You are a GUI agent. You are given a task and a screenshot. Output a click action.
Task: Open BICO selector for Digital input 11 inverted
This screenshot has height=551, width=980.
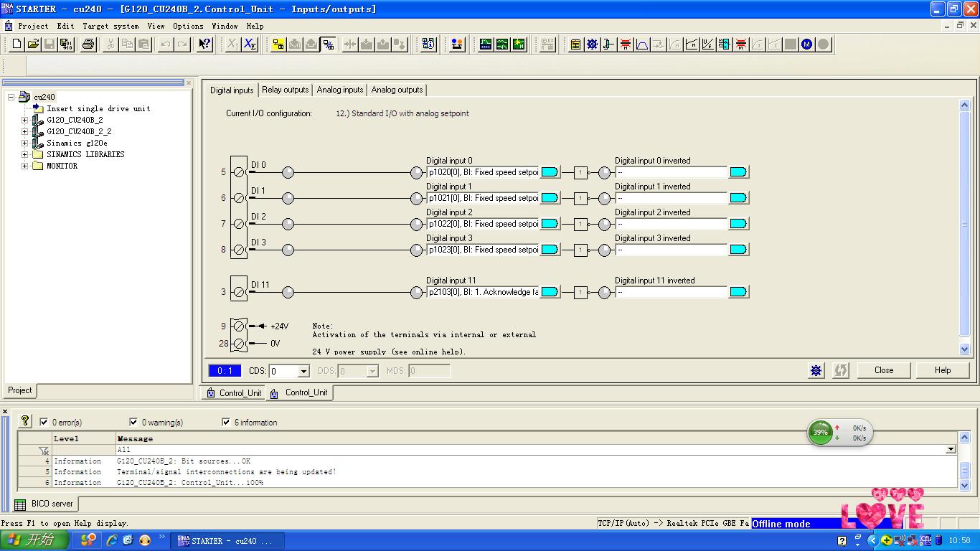coord(739,292)
